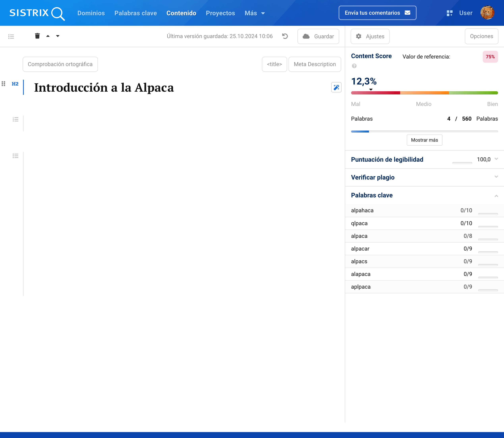Click the bulleted list block icon

click(x=15, y=156)
